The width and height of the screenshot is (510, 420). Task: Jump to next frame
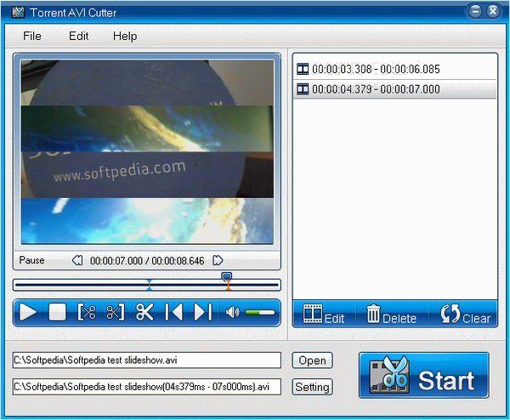click(202, 312)
